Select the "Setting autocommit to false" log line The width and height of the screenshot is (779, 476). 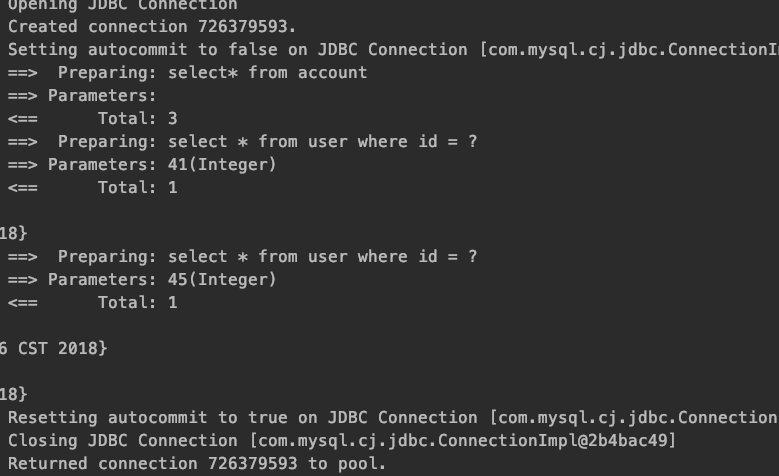pyautogui.click(x=393, y=50)
